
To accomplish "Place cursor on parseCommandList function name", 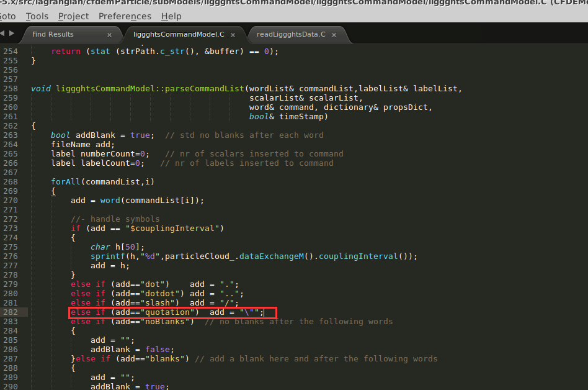I will click(x=205, y=89).
